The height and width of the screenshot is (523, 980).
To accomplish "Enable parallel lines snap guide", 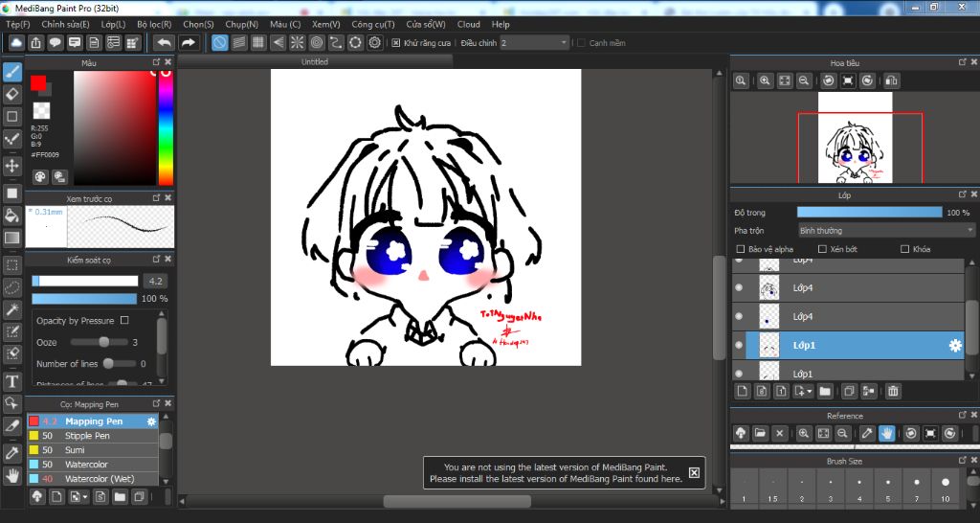I will click(238, 42).
